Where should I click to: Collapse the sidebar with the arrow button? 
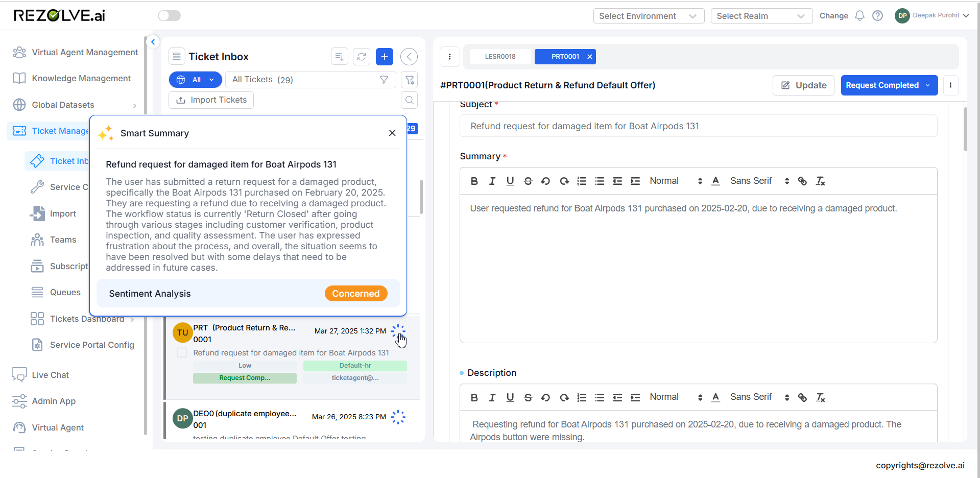[153, 42]
